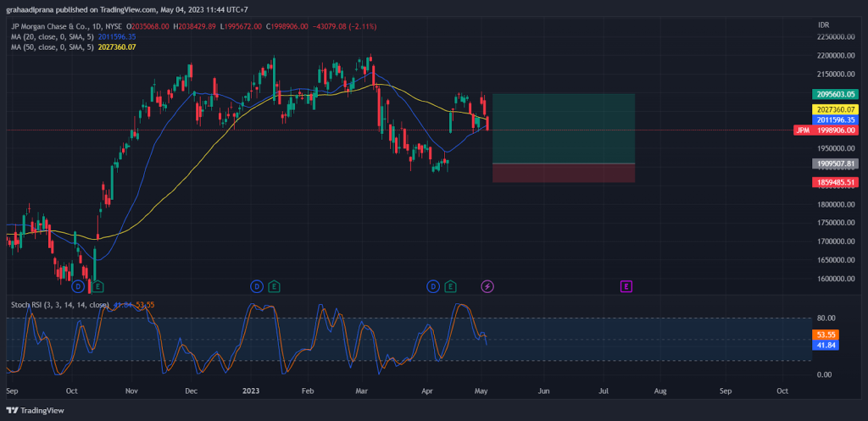Click the Oct 2022 label on the time axis

pos(71,391)
